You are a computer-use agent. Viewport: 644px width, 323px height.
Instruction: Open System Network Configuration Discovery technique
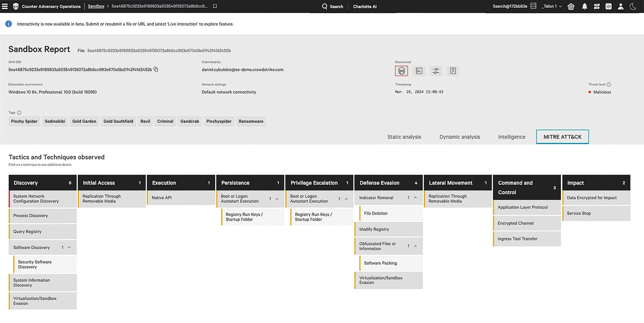pos(43,199)
